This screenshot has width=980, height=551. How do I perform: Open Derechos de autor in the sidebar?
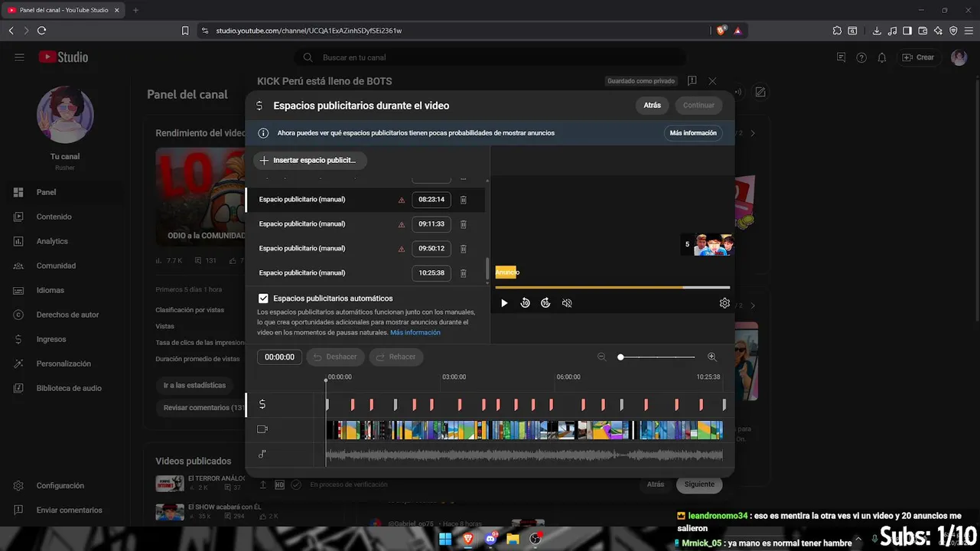click(67, 315)
